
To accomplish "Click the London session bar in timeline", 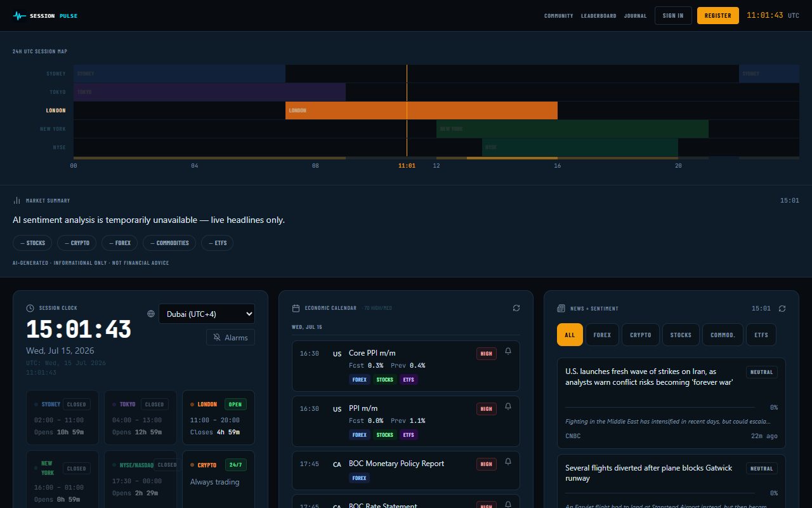I will (421, 110).
